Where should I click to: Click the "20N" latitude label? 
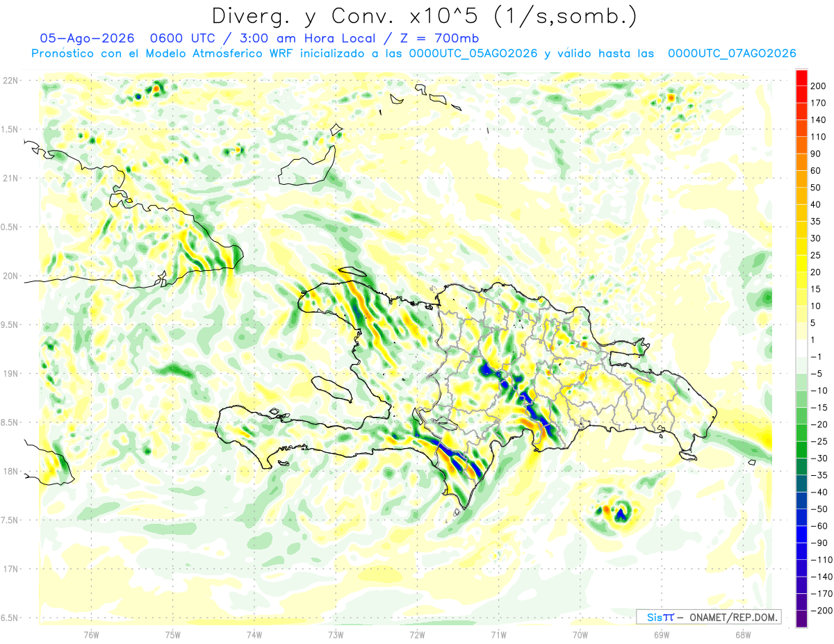pyautogui.click(x=12, y=276)
